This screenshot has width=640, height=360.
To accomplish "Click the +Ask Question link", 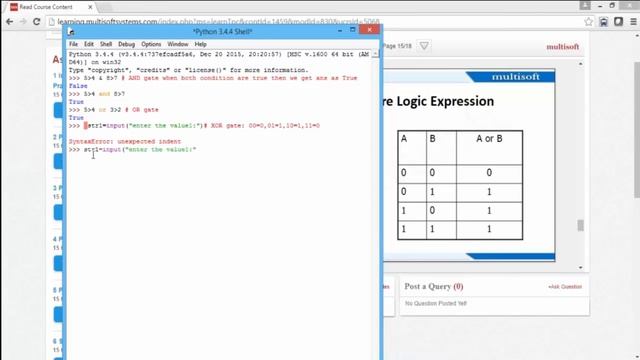I will coord(565,287).
